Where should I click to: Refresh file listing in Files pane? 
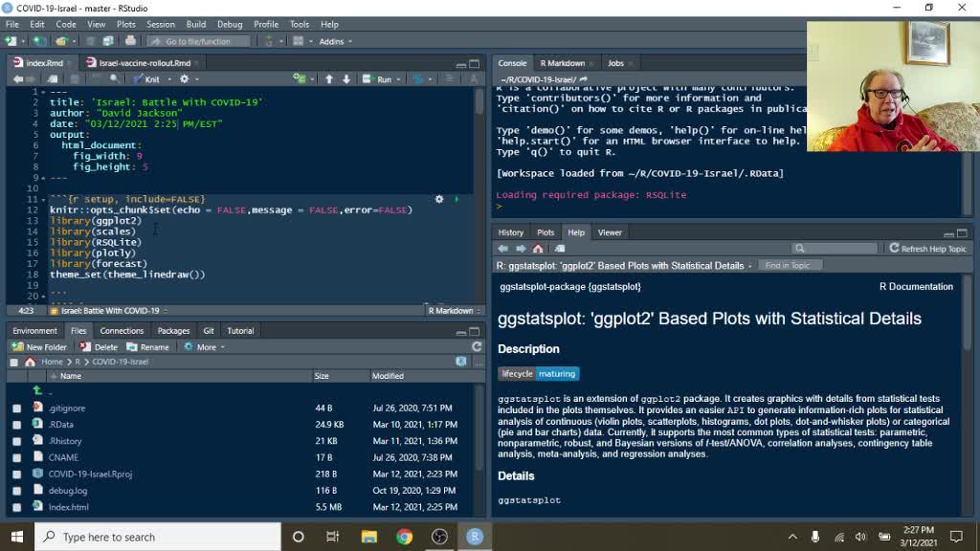pos(477,346)
